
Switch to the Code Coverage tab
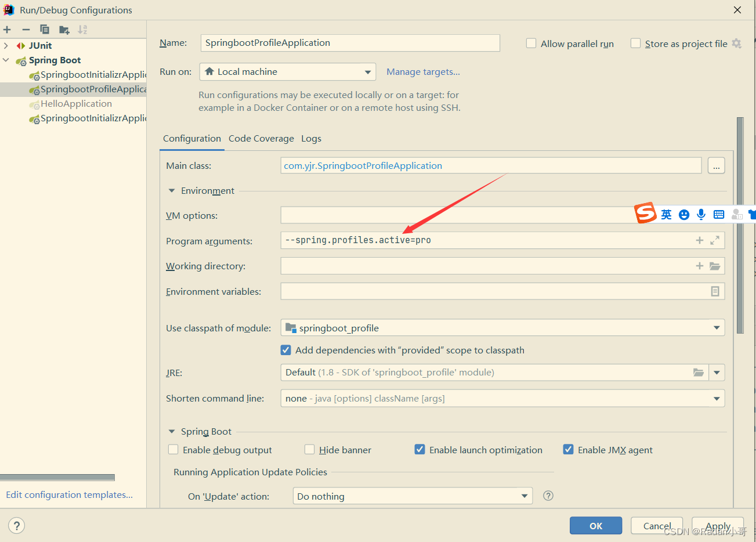[261, 139]
